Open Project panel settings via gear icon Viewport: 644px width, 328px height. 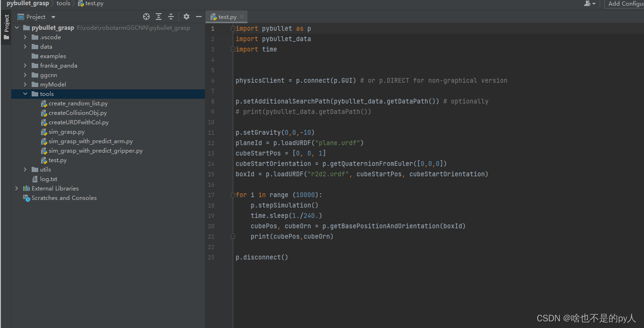pyautogui.click(x=186, y=16)
